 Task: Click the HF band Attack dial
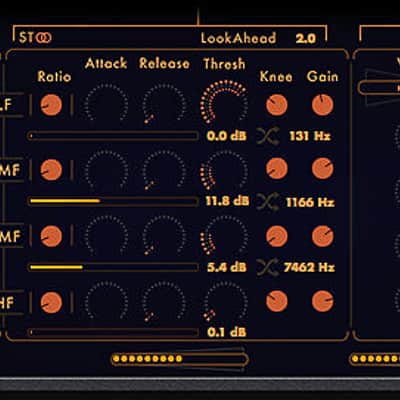click(x=106, y=300)
